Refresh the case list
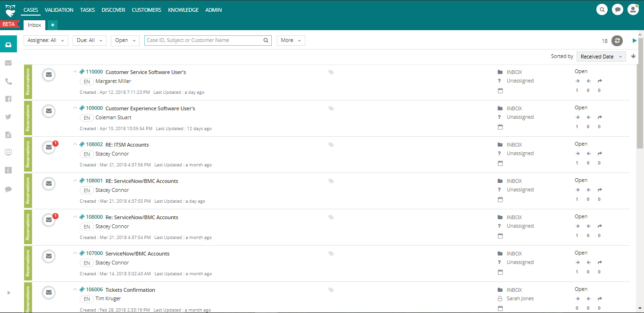 [617, 41]
